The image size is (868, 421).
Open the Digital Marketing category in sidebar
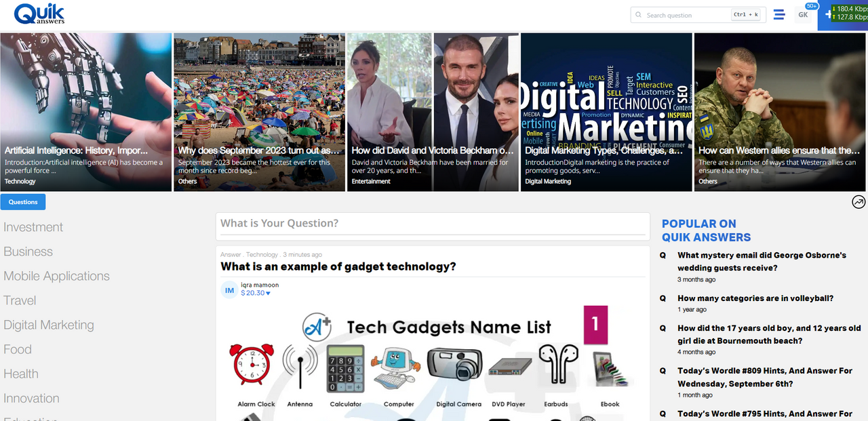[49, 325]
